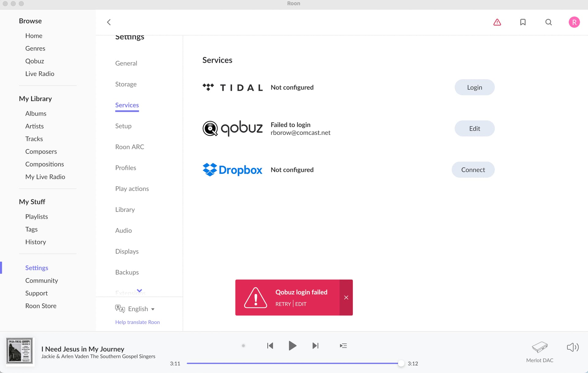The image size is (588, 373).
Task: Click the red warning alert icon
Action: point(497,22)
